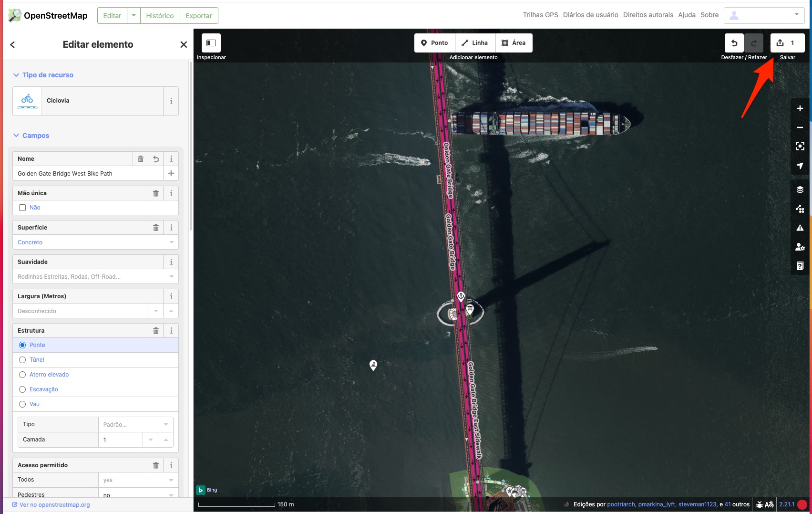Decrease Camada with the down arrow
812x514 pixels.
click(151, 440)
